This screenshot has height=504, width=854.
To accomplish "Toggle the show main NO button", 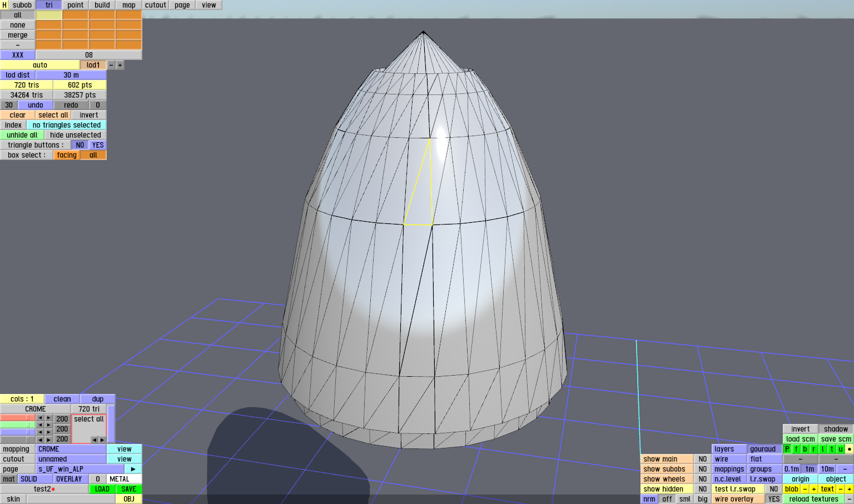I will coord(703,459).
